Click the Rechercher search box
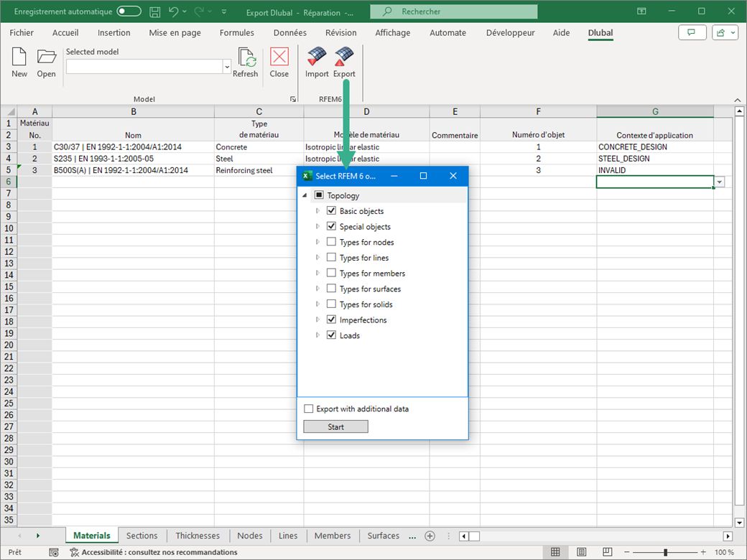Image resolution: width=747 pixels, height=560 pixels. point(454,11)
